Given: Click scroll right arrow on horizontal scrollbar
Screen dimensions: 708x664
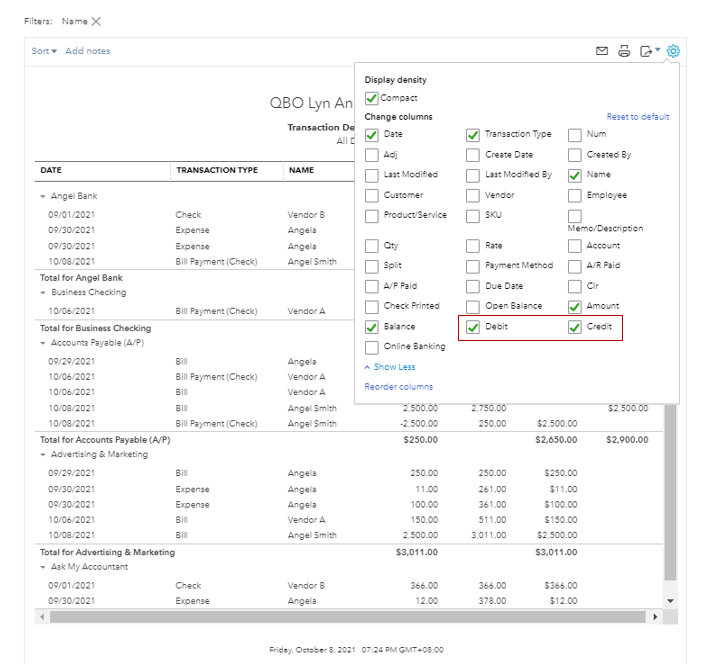Looking at the screenshot, I should click(x=656, y=617).
